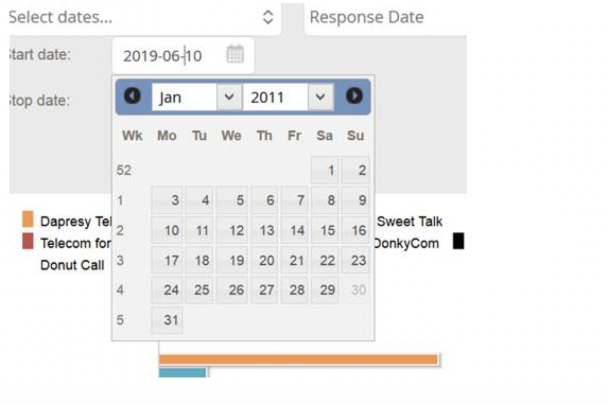Image resolution: width=608 pixels, height=404 pixels.
Task: Go to next month in calendar
Action: click(x=354, y=96)
